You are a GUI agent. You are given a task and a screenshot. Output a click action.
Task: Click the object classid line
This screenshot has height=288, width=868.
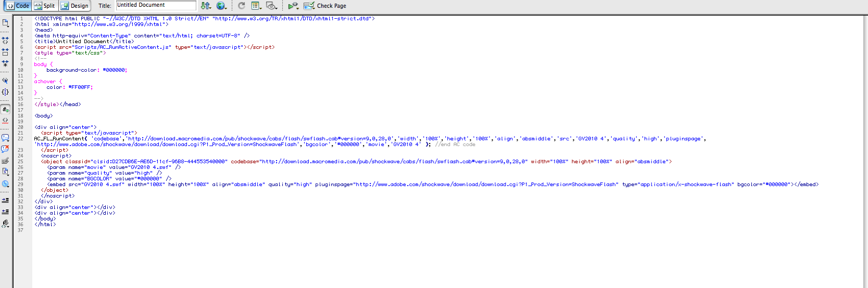coord(356,162)
